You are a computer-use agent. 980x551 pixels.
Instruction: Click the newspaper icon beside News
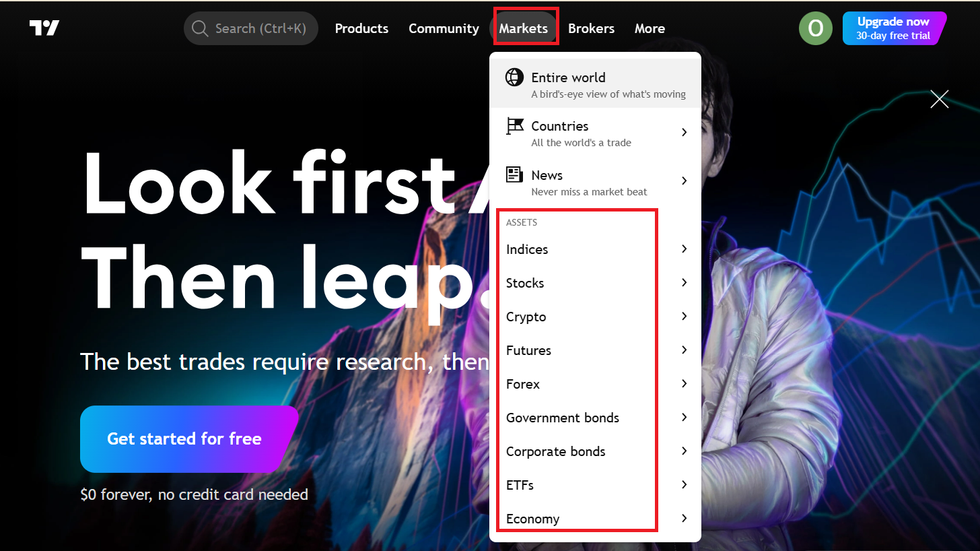tap(515, 175)
